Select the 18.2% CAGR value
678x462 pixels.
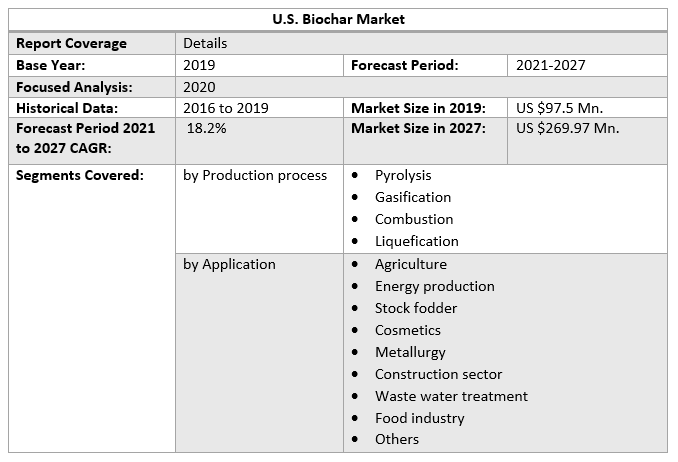pos(207,129)
